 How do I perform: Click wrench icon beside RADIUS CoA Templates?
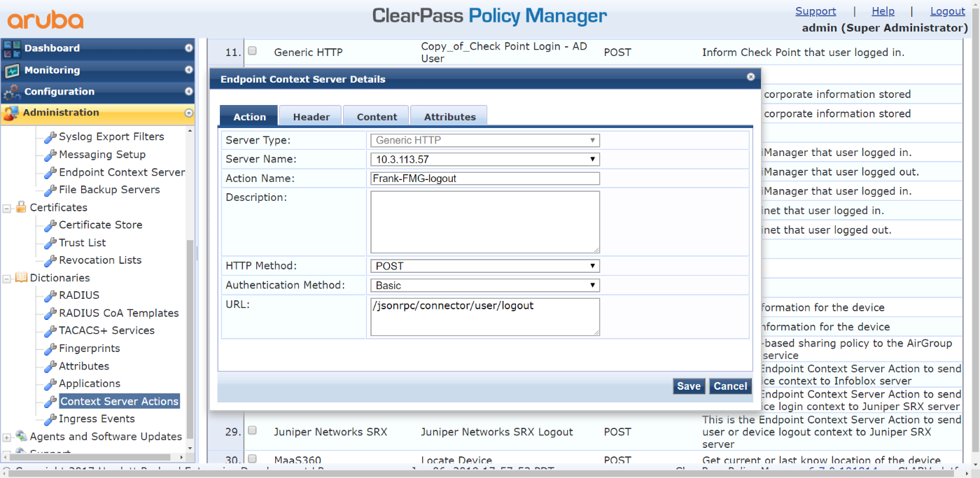click(50, 314)
